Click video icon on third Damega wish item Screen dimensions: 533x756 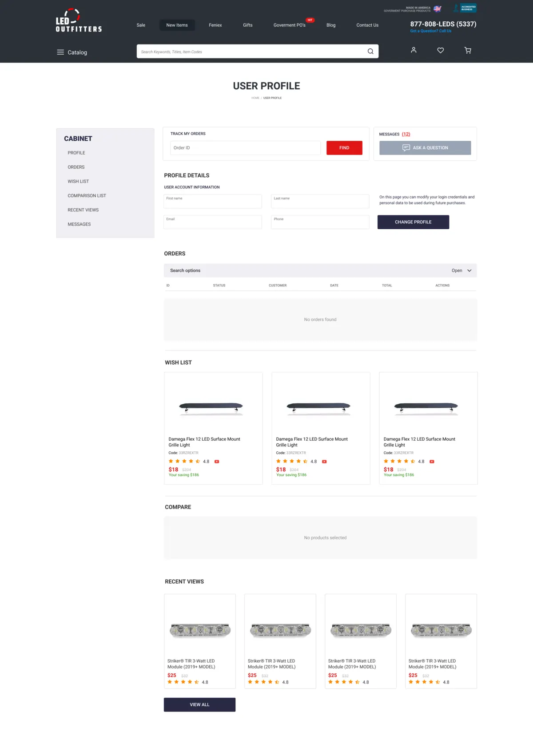coord(432,462)
